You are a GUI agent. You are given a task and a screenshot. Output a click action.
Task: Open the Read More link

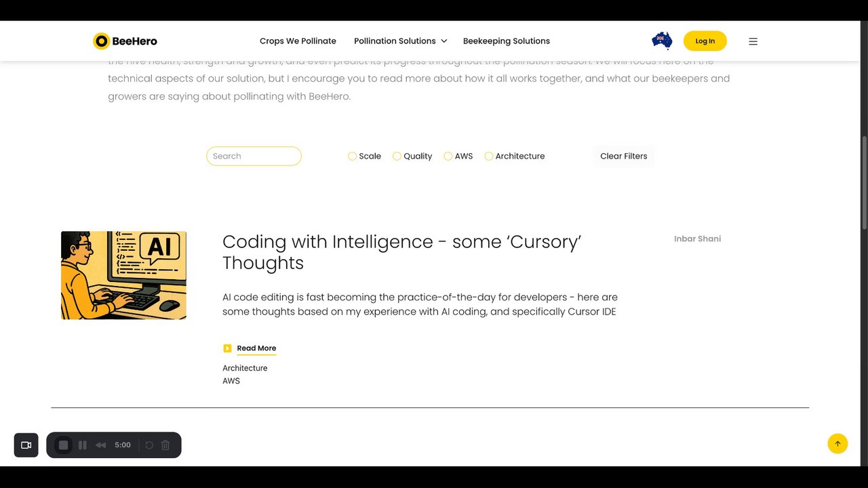pos(256,348)
